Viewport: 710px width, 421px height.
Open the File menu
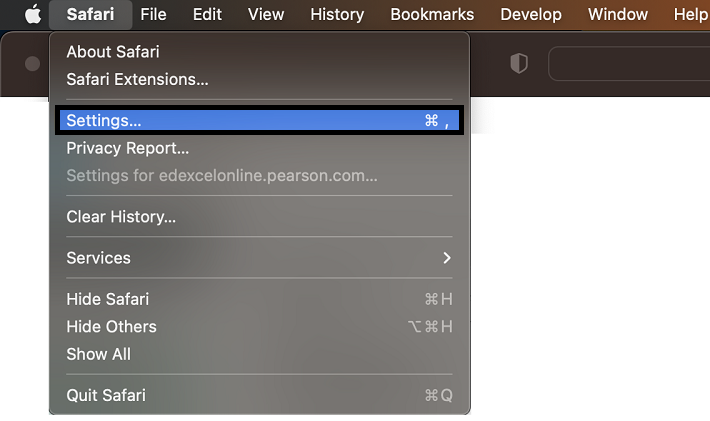153,14
